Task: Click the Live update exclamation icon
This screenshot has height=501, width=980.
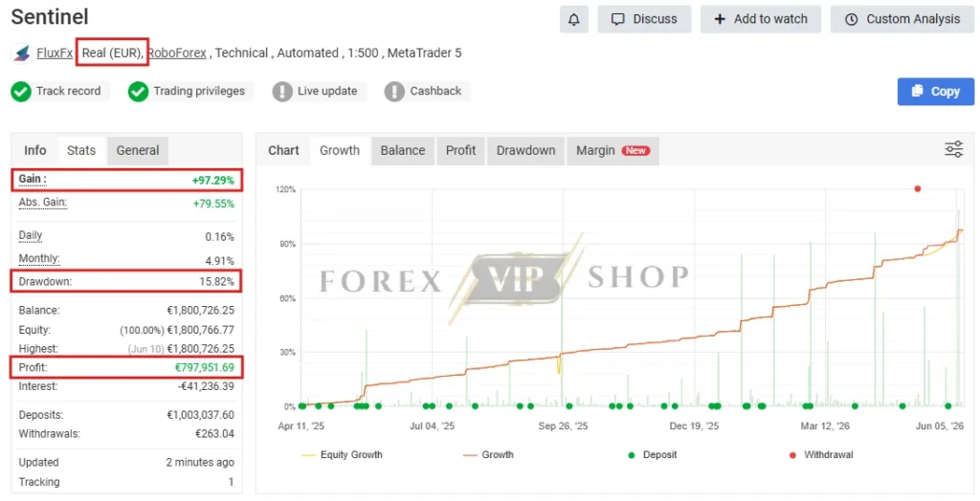Action: click(282, 92)
